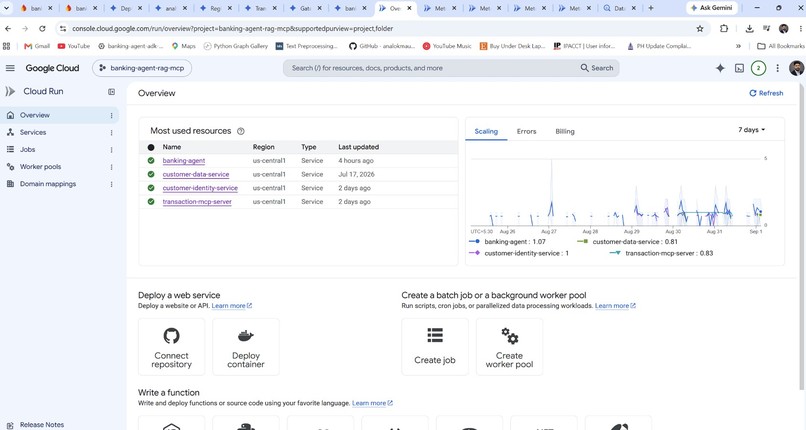Select Domain mappings in the sidebar
Viewport: 806px width, 430px height.
48,184
